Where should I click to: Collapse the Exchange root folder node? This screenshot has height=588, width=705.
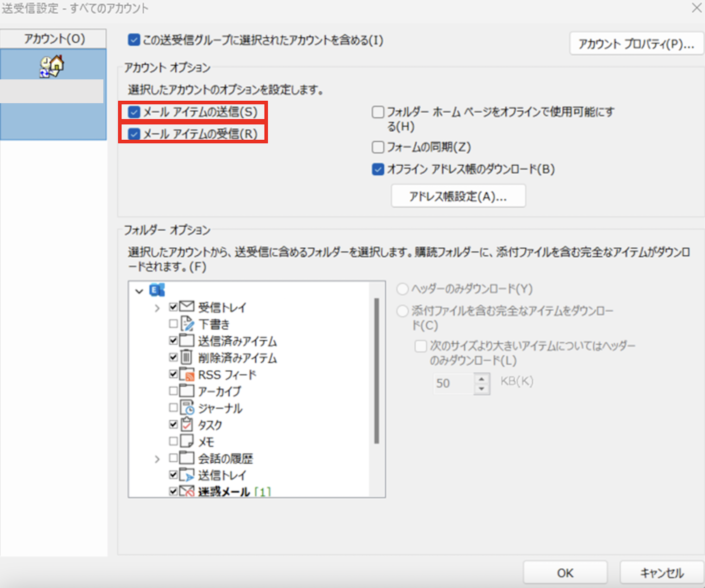click(139, 291)
